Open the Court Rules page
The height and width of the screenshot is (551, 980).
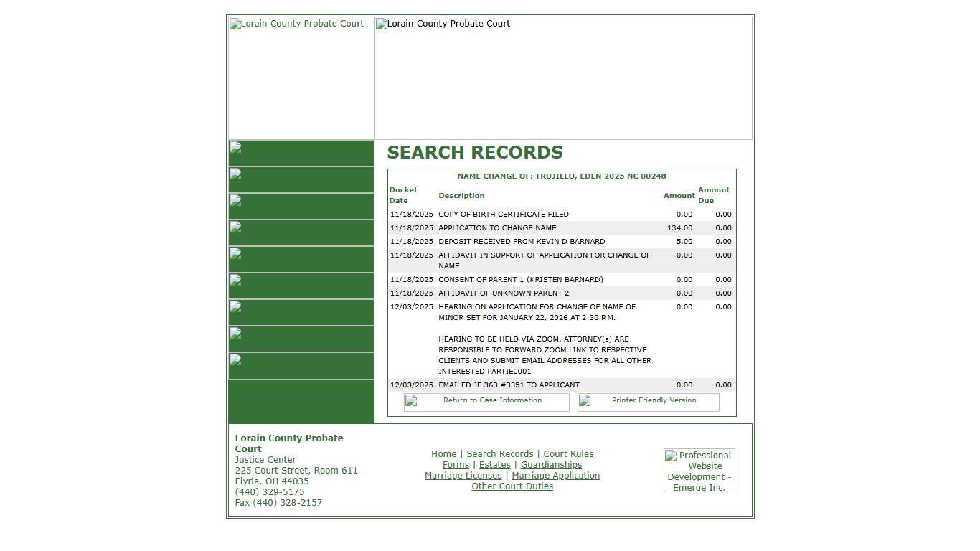click(x=568, y=453)
